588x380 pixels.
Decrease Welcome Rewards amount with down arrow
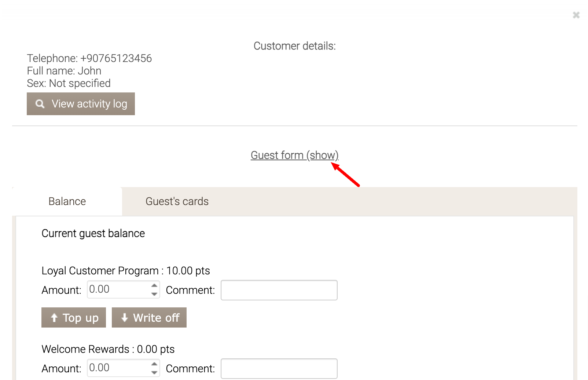(155, 373)
